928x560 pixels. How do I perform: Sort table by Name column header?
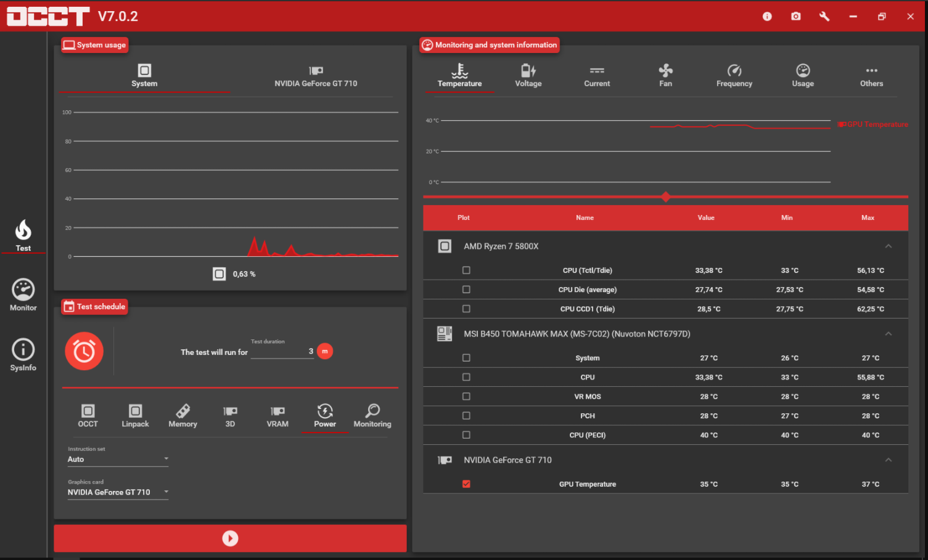tap(585, 217)
